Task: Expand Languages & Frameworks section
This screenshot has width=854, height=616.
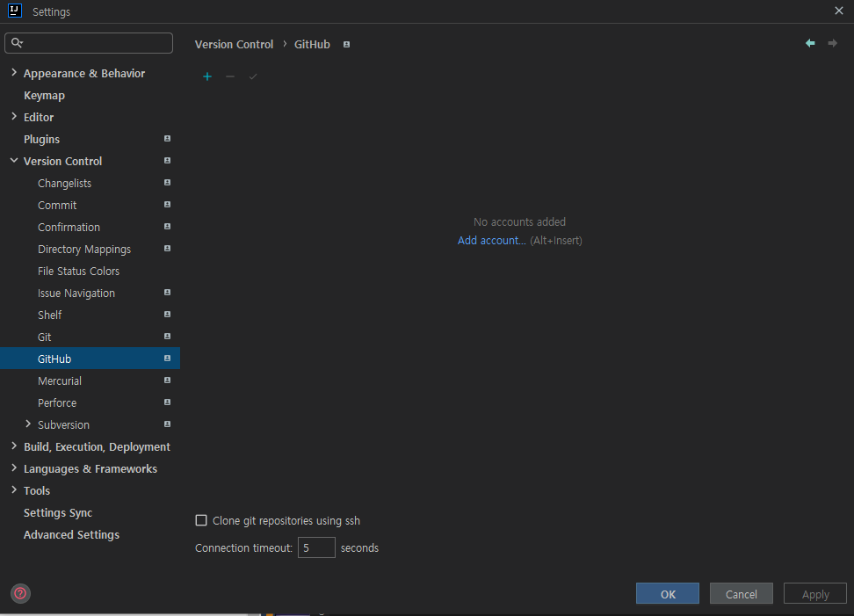Action: tap(14, 467)
